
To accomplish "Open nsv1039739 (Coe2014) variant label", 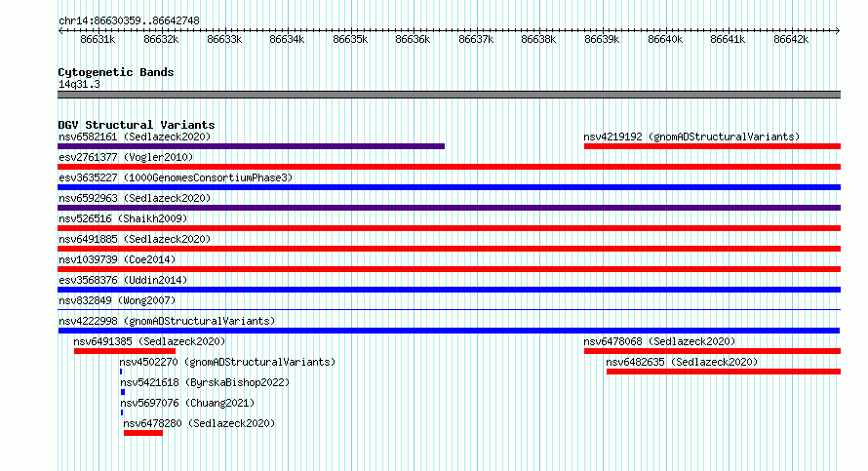I will [x=117, y=259].
